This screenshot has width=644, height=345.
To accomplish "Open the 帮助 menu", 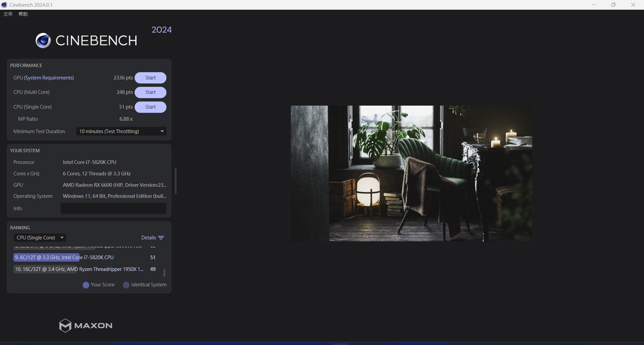I will (23, 14).
